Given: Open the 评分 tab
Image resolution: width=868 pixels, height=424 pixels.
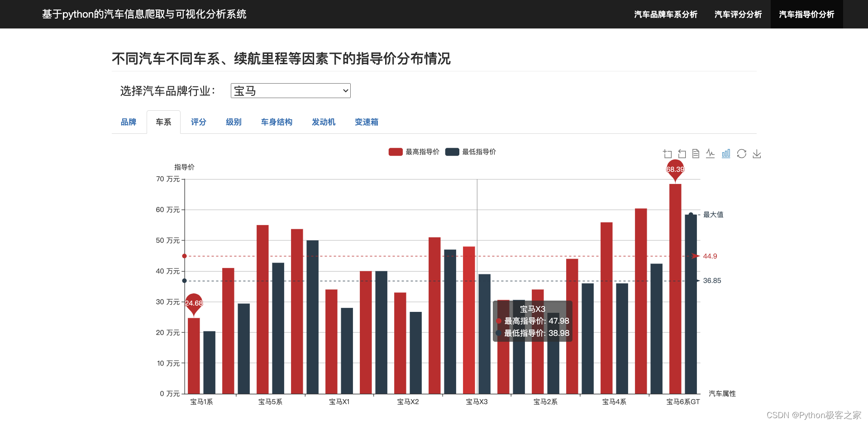Looking at the screenshot, I should 198,122.
